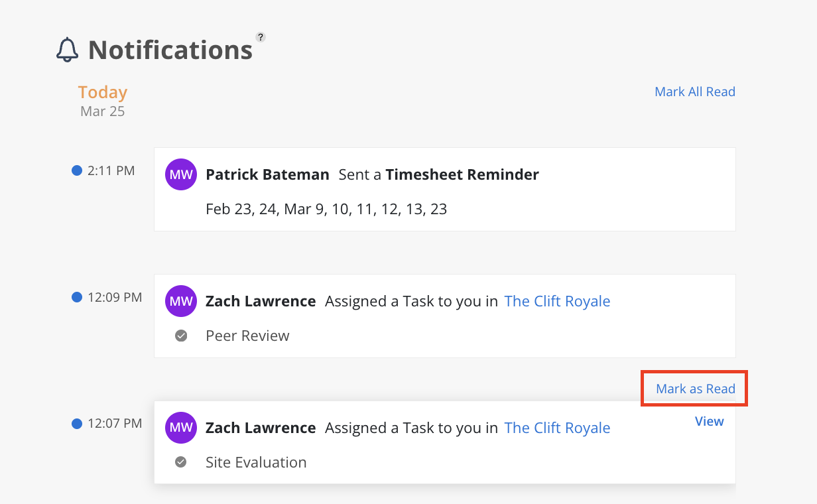Toggle the checkmark next to Site Evaluation

point(181,462)
